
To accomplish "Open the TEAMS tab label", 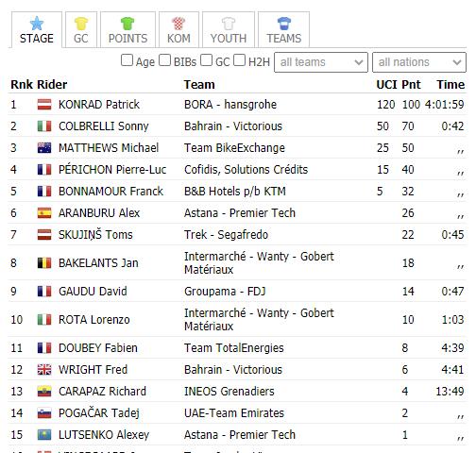I will point(284,39).
